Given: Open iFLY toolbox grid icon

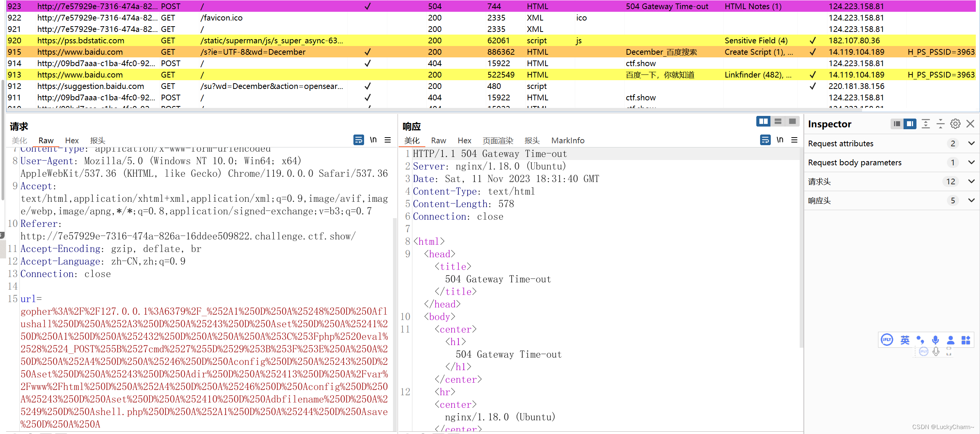Looking at the screenshot, I should tap(966, 340).
